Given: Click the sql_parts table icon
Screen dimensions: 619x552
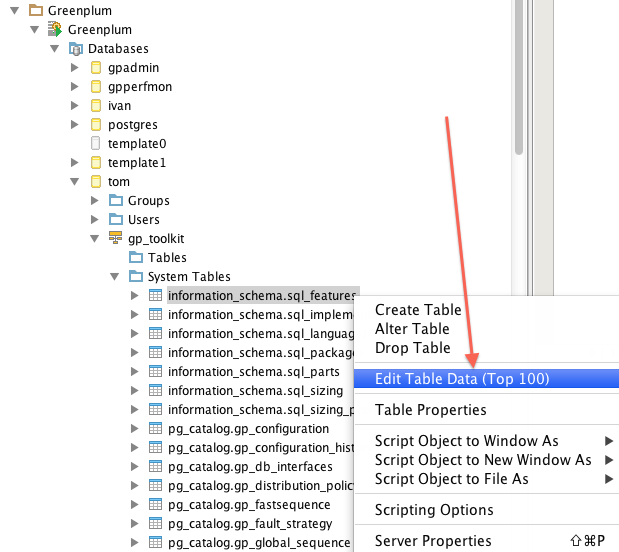Looking at the screenshot, I should pyautogui.click(x=155, y=371).
